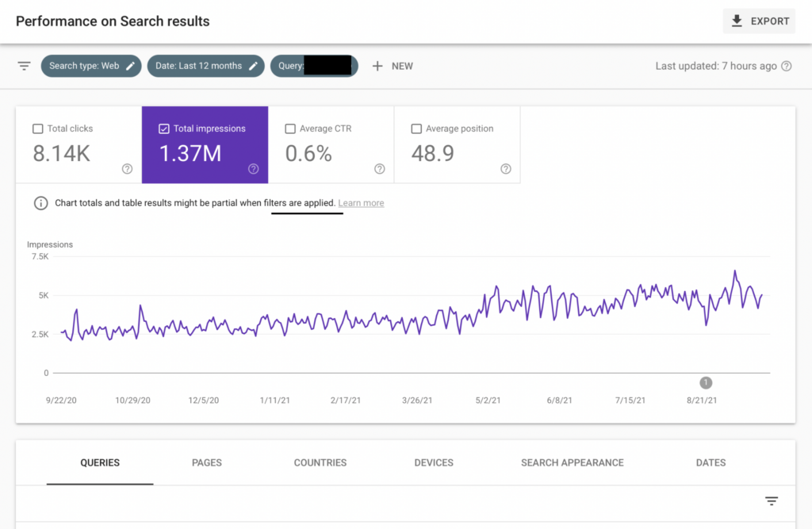Enable the Total clicks checkbox
Screen dimensions: 812x529
click(38, 128)
